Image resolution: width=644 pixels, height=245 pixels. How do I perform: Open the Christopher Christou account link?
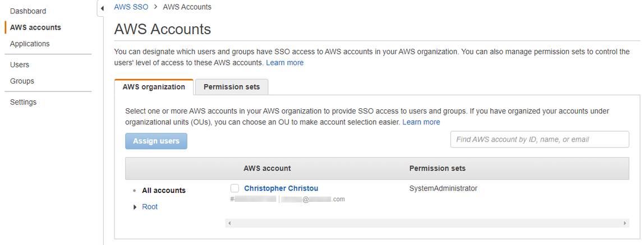pyautogui.click(x=281, y=188)
